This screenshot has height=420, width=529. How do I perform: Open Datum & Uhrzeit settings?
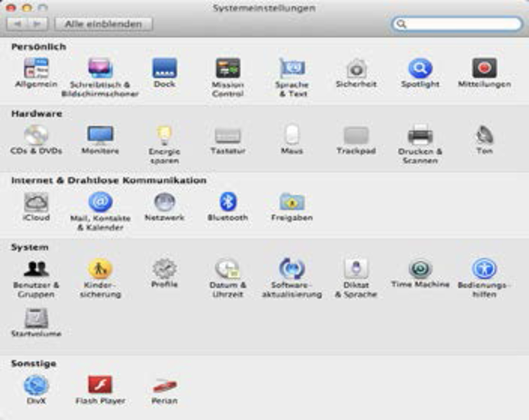click(228, 278)
